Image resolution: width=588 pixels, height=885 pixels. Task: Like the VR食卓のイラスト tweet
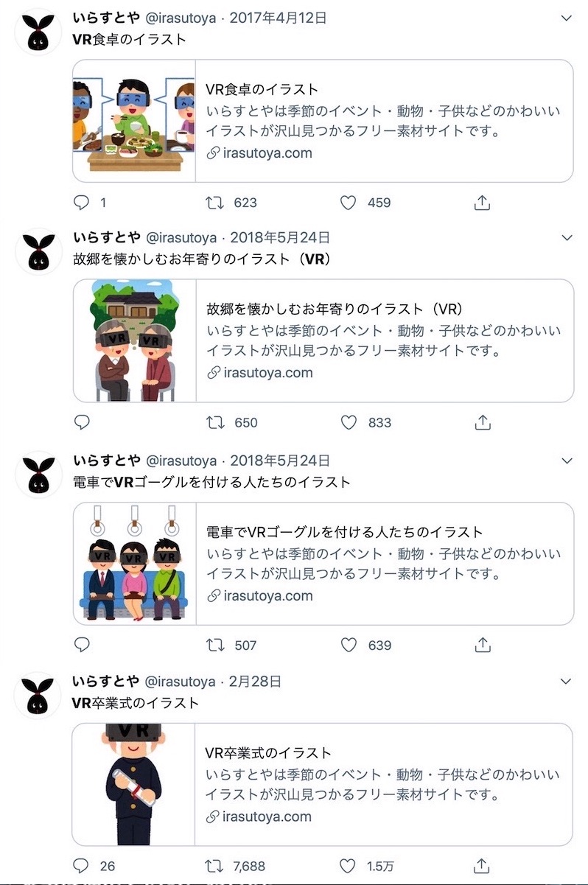coord(349,202)
